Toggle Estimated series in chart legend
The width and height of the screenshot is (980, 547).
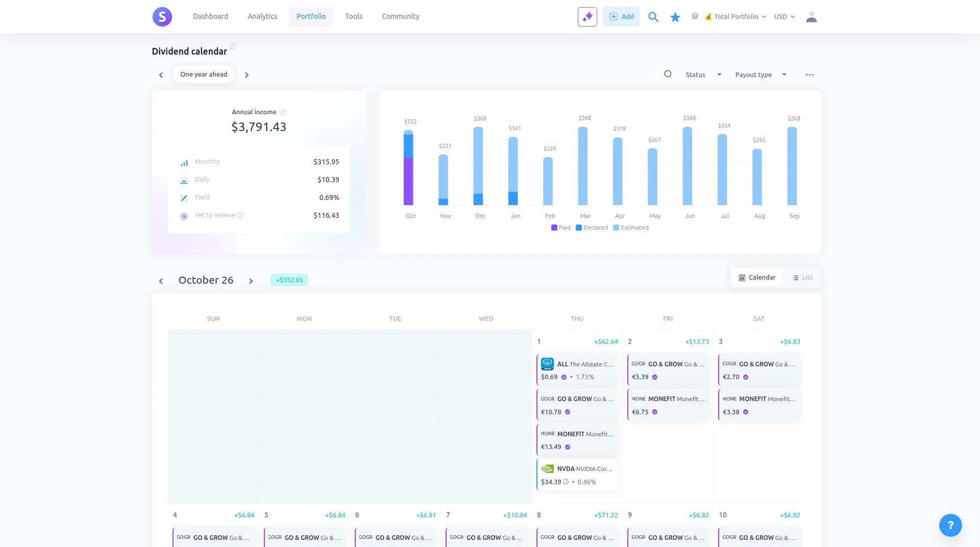pos(631,228)
